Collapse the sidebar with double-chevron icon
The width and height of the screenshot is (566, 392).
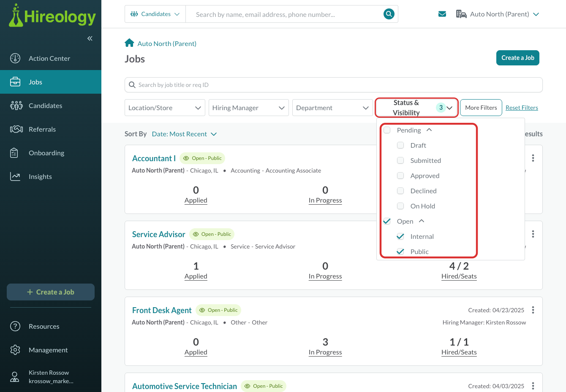coord(90,38)
